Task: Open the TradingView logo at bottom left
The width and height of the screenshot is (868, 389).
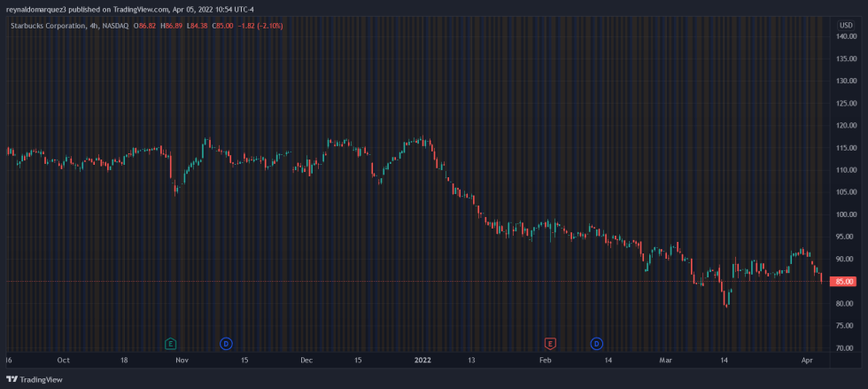Action: click(x=35, y=379)
